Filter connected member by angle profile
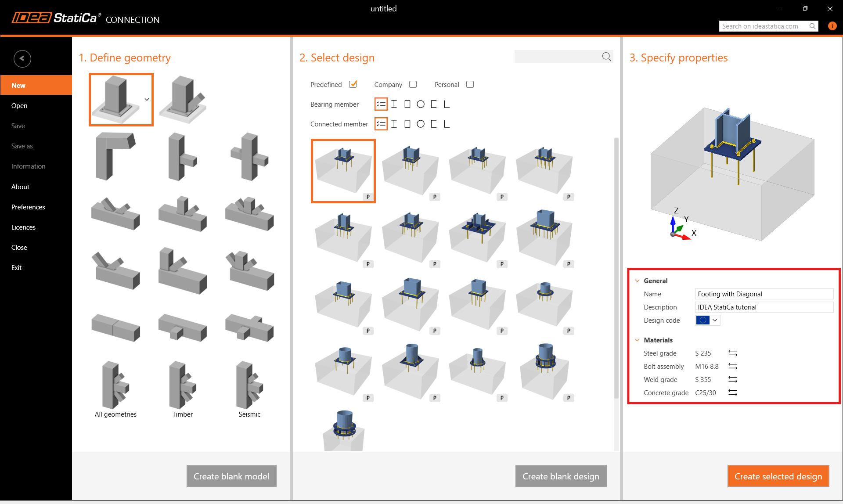Screen dimensions: 843x504 447,123
